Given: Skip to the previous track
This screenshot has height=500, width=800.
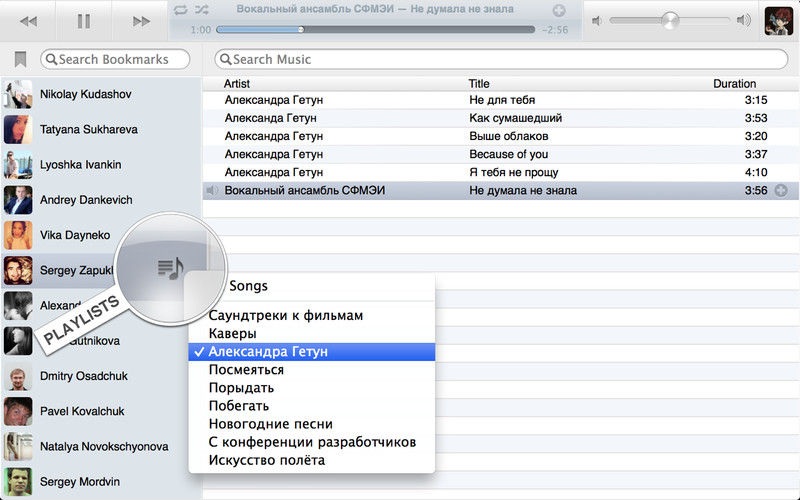Looking at the screenshot, I should (x=29, y=21).
